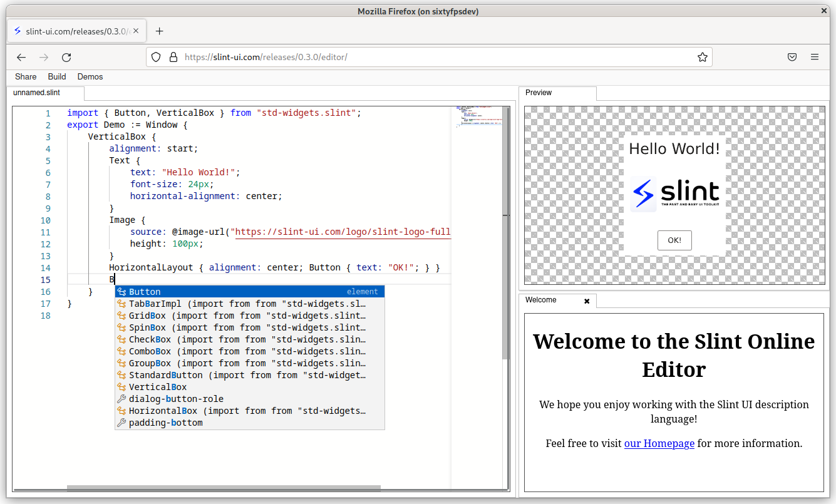Open a new browser tab with plus
The height and width of the screenshot is (504, 836).
(159, 31)
